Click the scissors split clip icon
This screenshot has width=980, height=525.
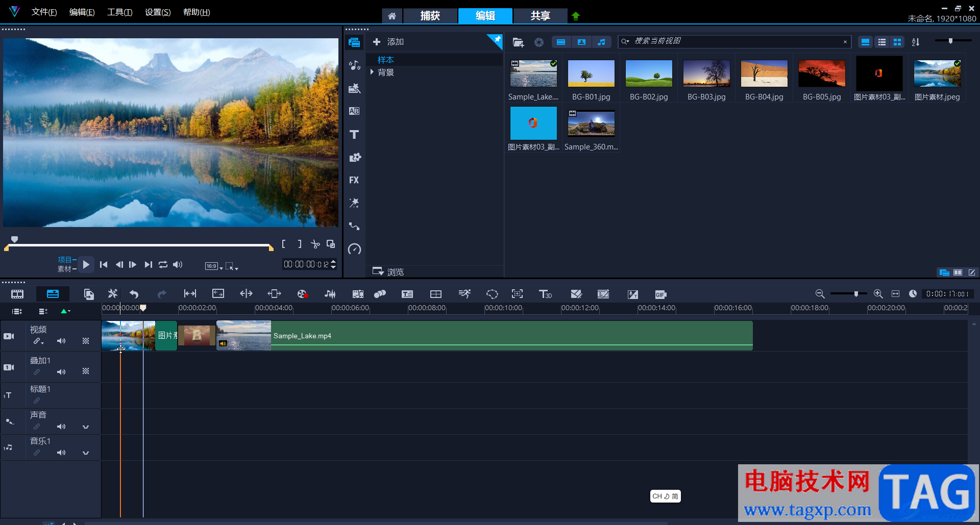coord(315,244)
